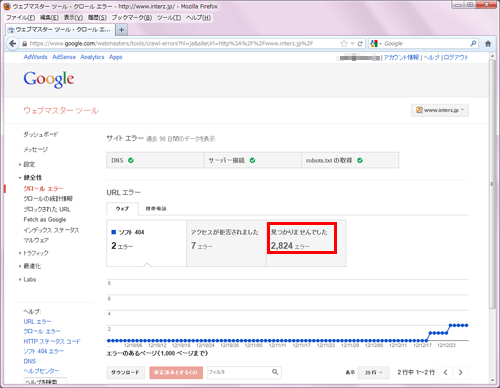The image size is (500, 388).
Task: Click the search engine Google icon selector
Action: pyautogui.click(x=375, y=44)
